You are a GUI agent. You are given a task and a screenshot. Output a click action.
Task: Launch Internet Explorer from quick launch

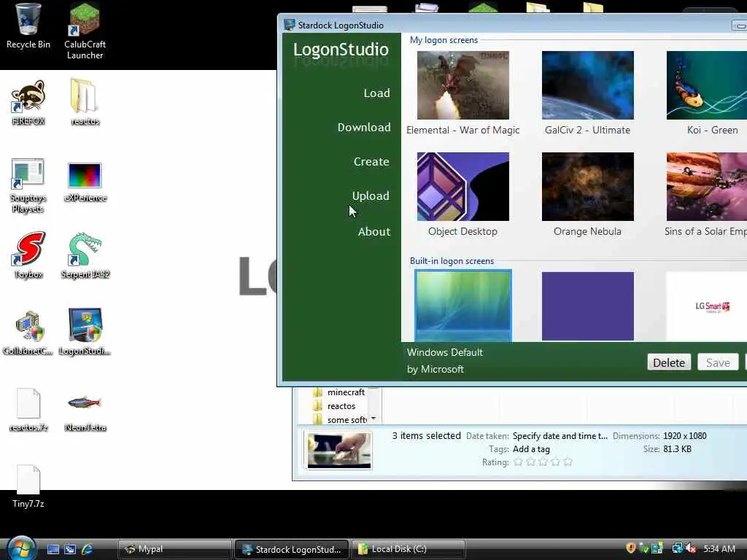(88, 549)
